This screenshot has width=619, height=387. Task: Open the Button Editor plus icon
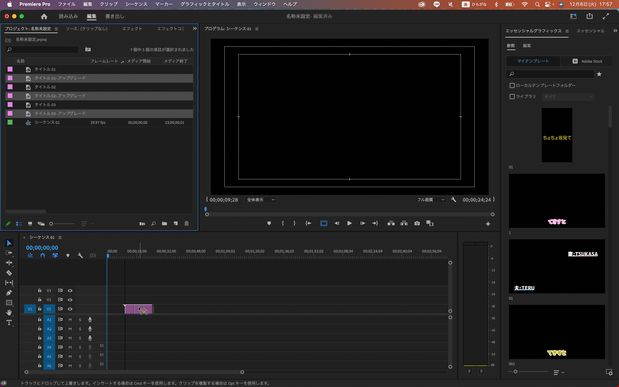point(488,224)
